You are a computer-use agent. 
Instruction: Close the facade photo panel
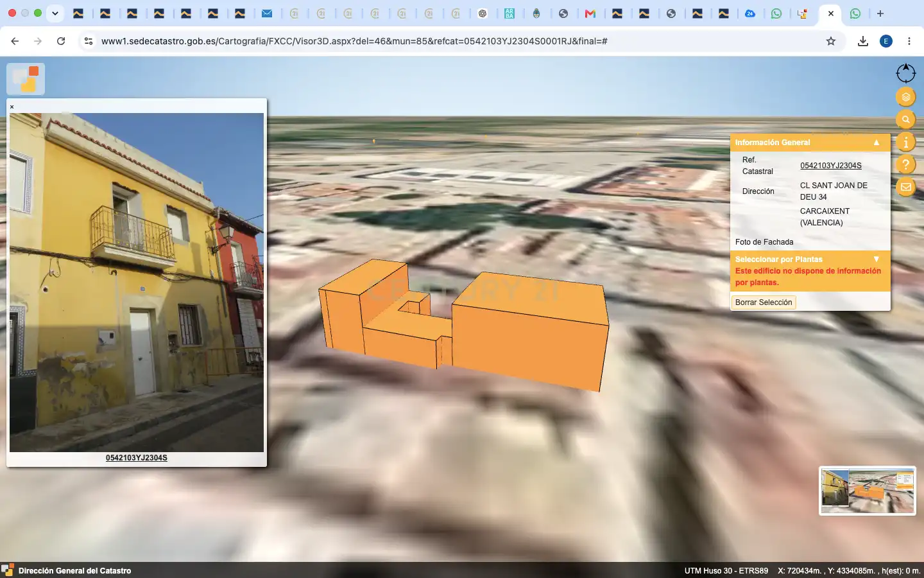click(x=12, y=107)
